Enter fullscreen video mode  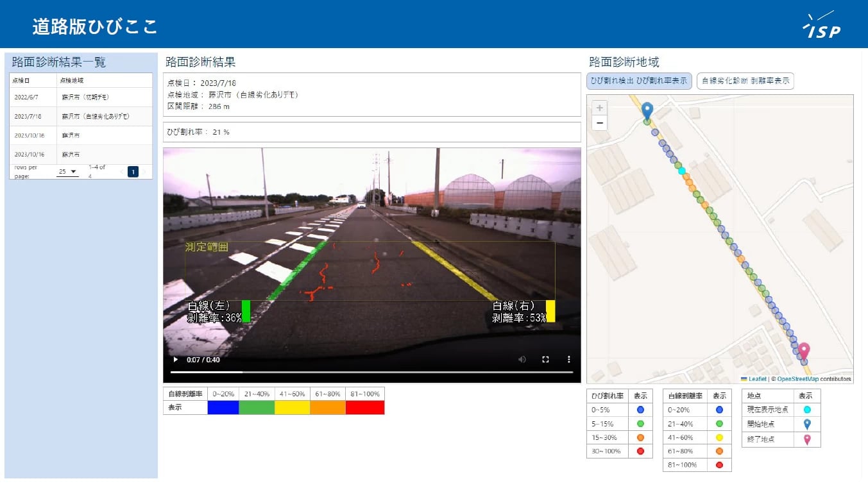click(545, 360)
